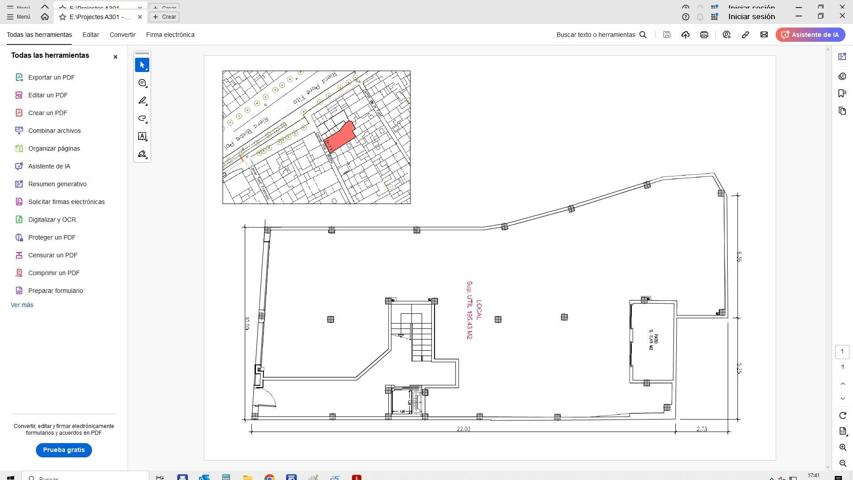Select Combinar archivos in tools list
Image resolution: width=853 pixels, height=480 pixels.
(x=54, y=131)
